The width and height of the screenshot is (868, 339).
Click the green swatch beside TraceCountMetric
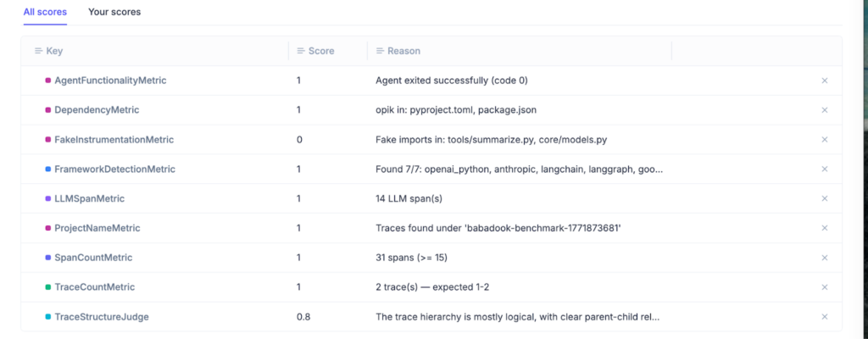(x=48, y=287)
